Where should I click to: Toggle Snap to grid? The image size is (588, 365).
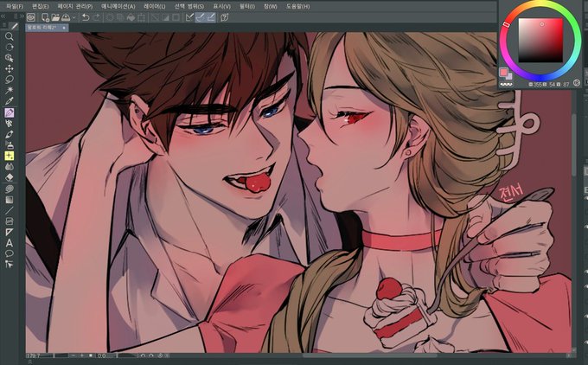pyautogui.click(x=211, y=17)
